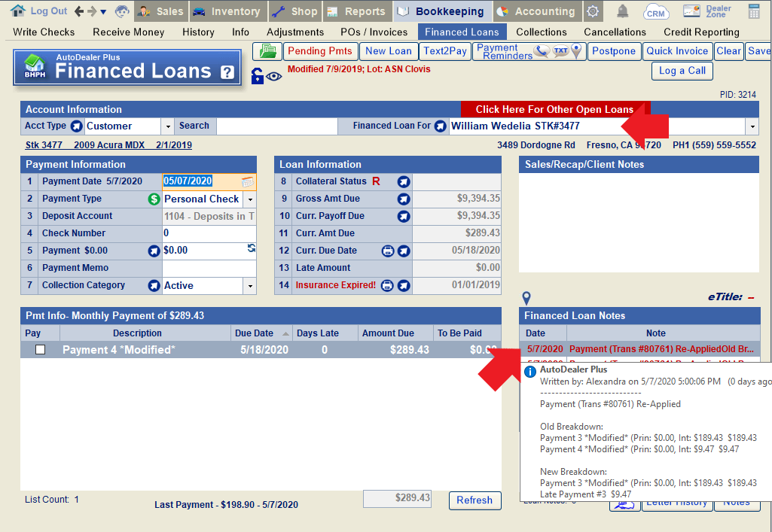Open the navigation history dropdown arrow

point(103,11)
